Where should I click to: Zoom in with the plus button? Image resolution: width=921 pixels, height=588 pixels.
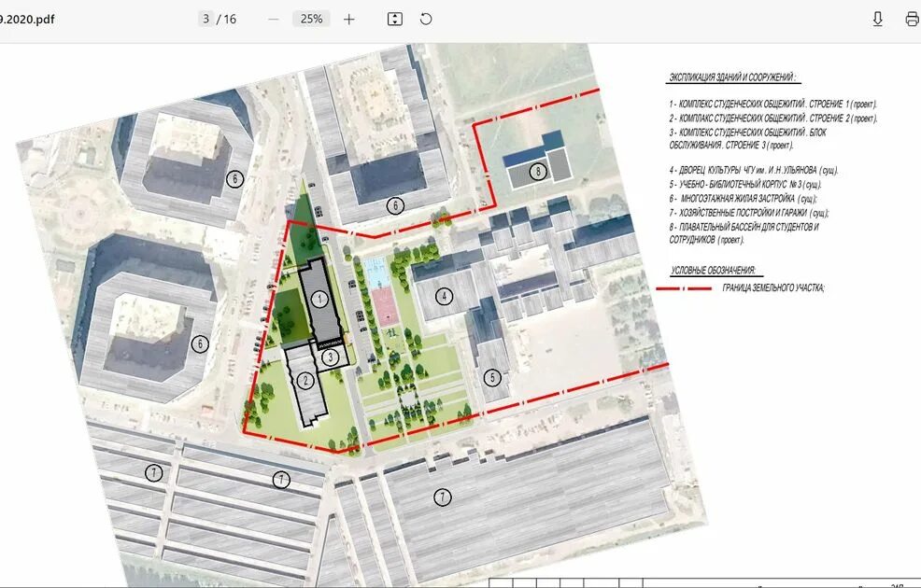(x=349, y=20)
